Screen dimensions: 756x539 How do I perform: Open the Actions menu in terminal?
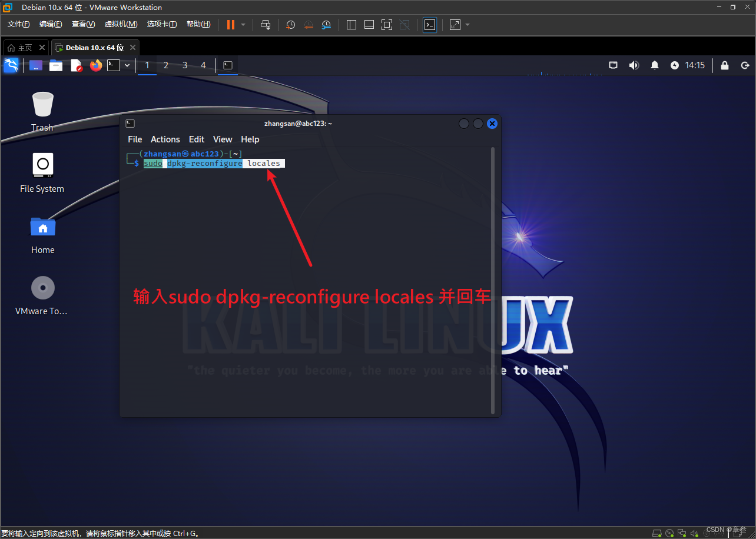[x=165, y=139]
